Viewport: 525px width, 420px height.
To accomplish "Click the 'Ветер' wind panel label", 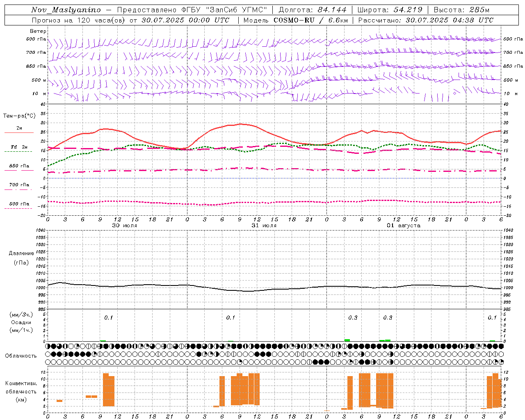I will 38,31.
